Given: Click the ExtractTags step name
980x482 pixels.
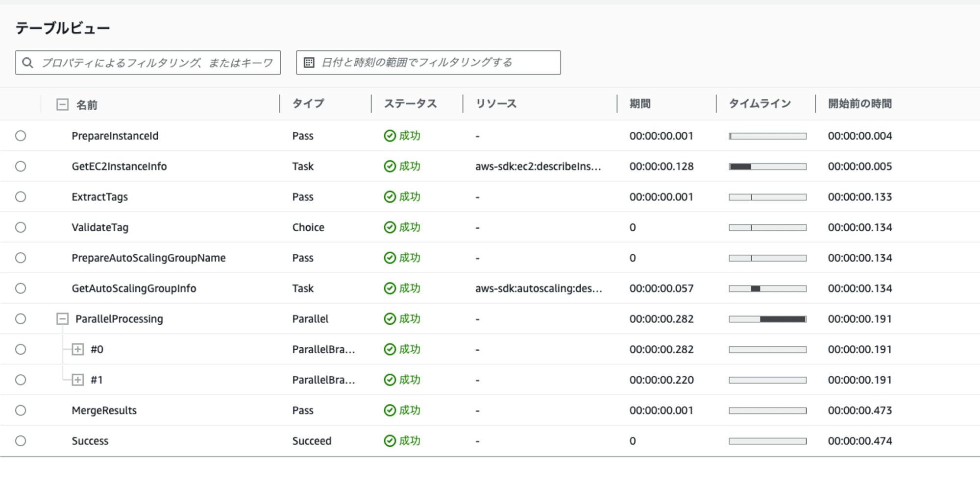Looking at the screenshot, I should click(99, 196).
